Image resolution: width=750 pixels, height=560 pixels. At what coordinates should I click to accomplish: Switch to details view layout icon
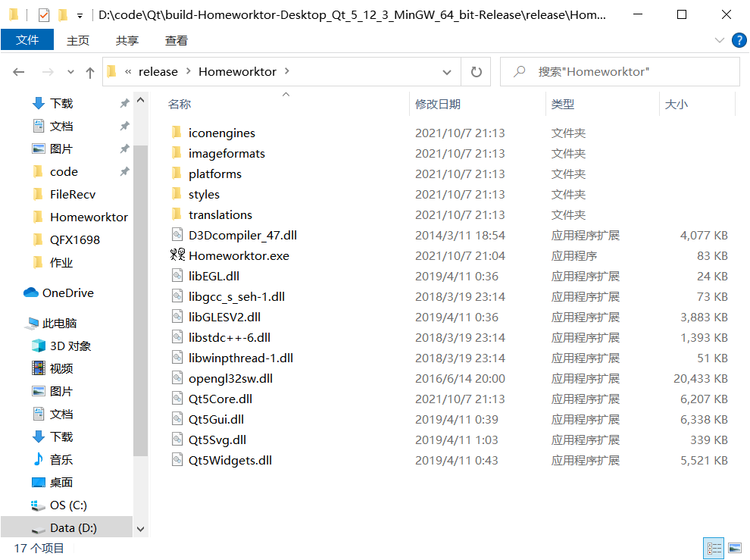(x=714, y=549)
